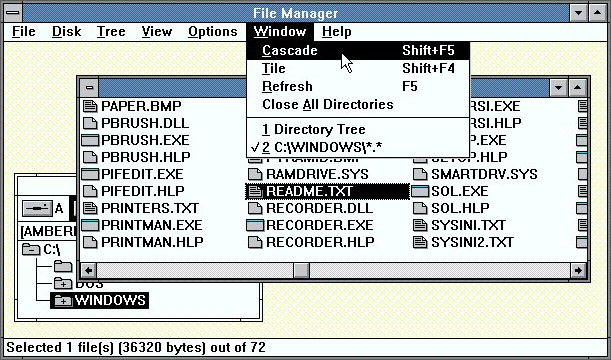Image resolution: width=611 pixels, height=360 pixels.
Task: Select the PRINTERS.TXT document icon
Action: tap(90, 208)
